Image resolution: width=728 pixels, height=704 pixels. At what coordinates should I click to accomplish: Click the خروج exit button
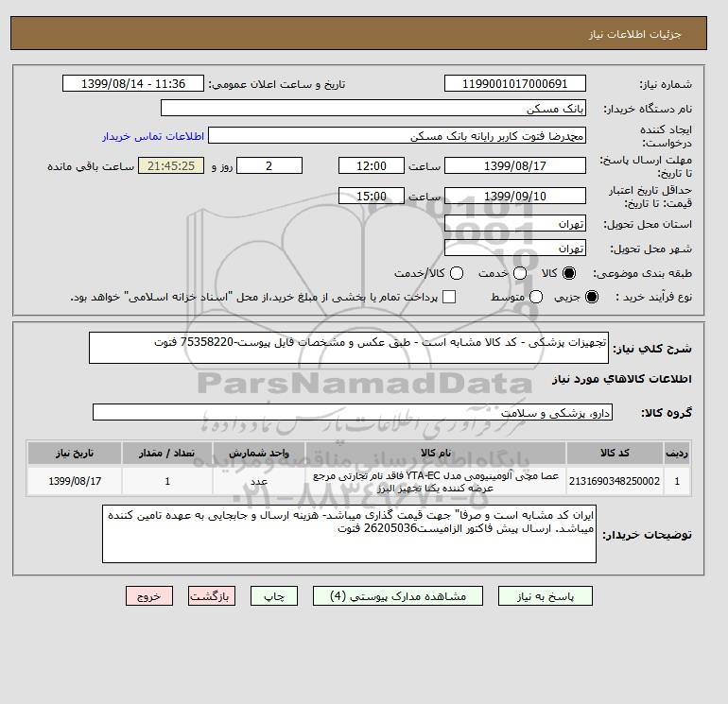[149, 596]
